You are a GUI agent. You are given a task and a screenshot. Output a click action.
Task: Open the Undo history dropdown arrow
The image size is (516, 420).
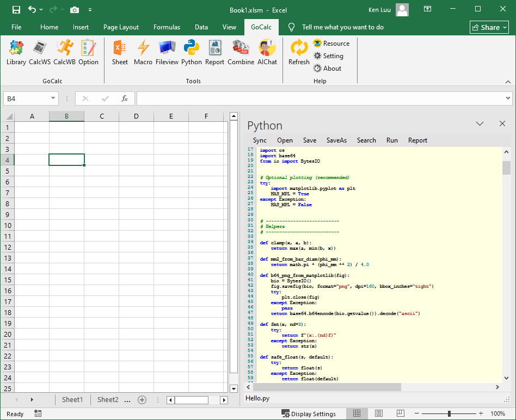[41, 10]
